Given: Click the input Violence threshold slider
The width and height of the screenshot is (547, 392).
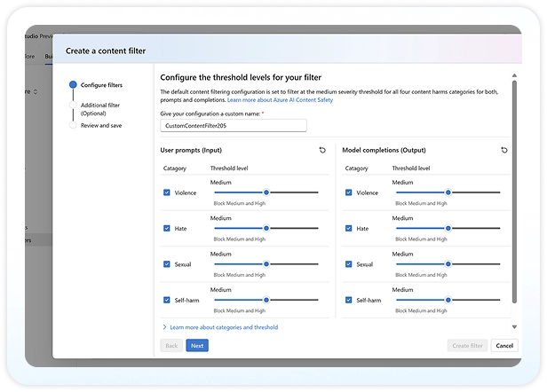Looking at the screenshot, I should (266, 192).
